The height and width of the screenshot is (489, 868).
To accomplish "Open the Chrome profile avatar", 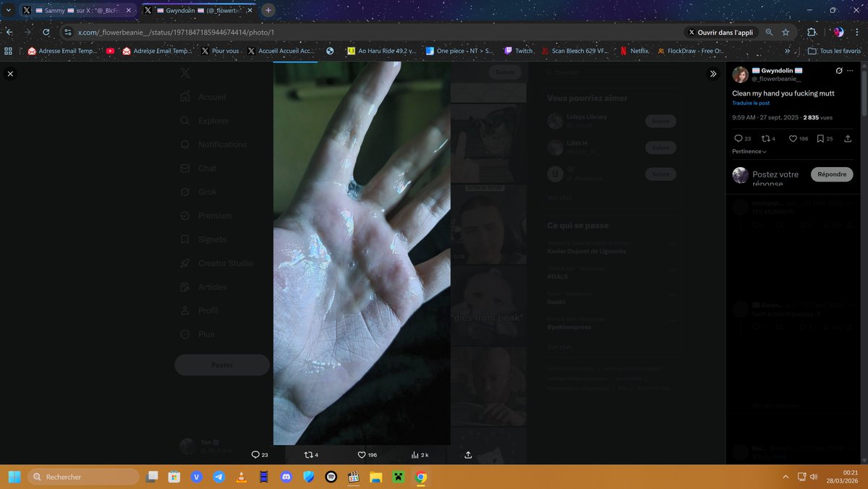I will [x=838, y=32].
